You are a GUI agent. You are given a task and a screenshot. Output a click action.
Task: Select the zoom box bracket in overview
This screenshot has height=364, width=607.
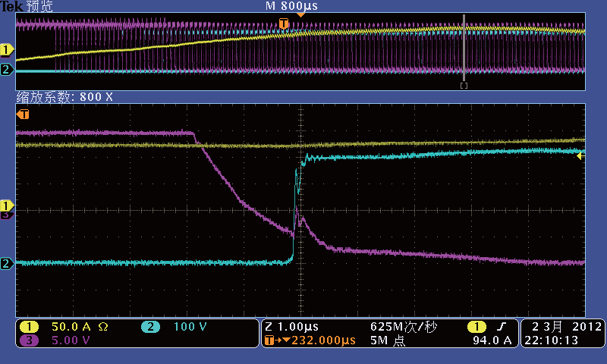point(464,86)
